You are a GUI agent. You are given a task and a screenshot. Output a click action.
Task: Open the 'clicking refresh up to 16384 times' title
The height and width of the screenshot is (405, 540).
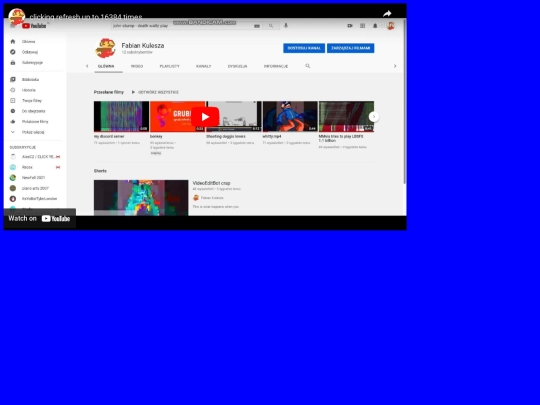tap(86, 17)
